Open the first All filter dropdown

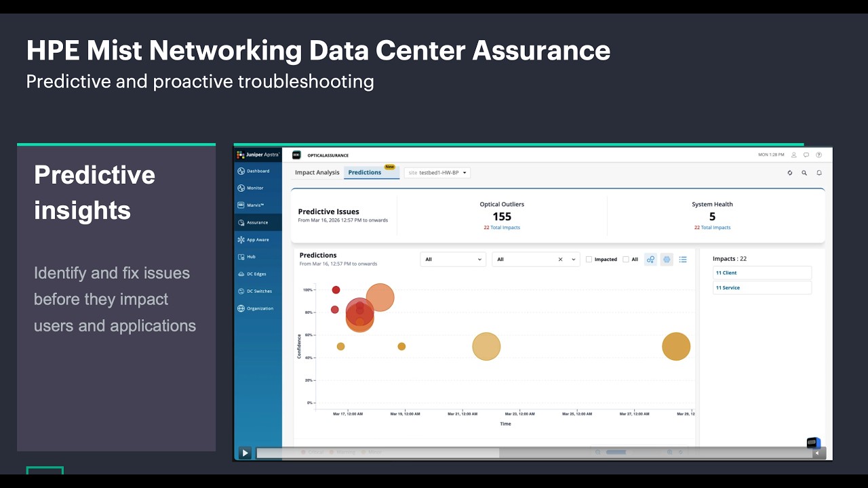453,259
